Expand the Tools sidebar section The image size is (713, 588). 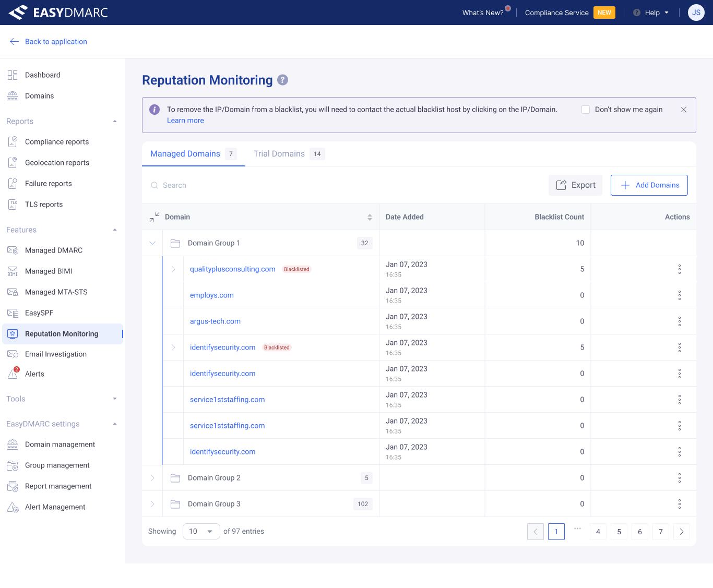point(115,399)
